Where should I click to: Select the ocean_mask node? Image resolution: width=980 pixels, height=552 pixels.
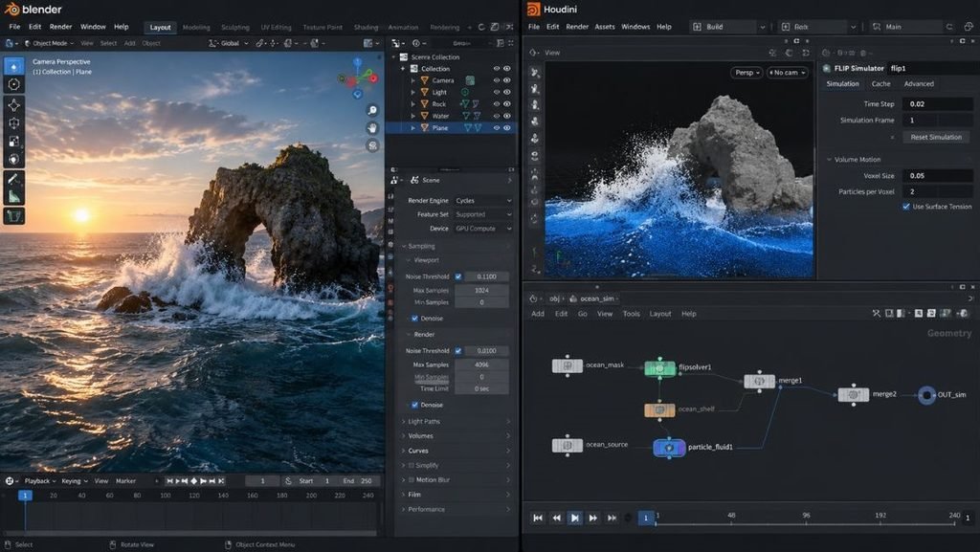(x=567, y=365)
